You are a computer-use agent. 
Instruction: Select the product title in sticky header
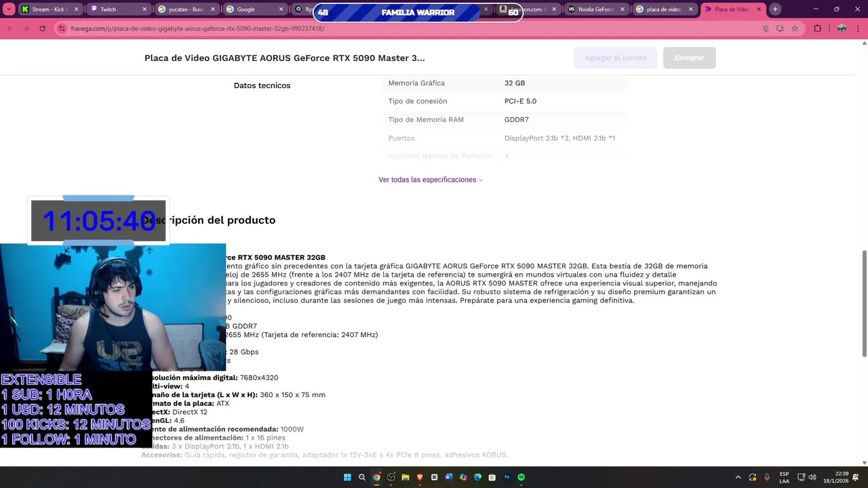[x=285, y=58]
